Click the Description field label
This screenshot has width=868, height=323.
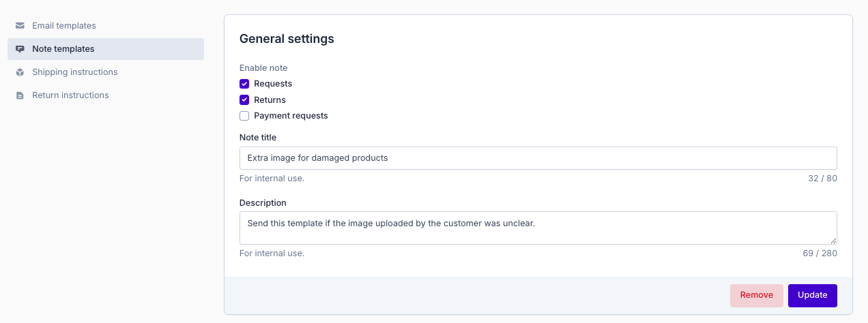pyautogui.click(x=263, y=203)
